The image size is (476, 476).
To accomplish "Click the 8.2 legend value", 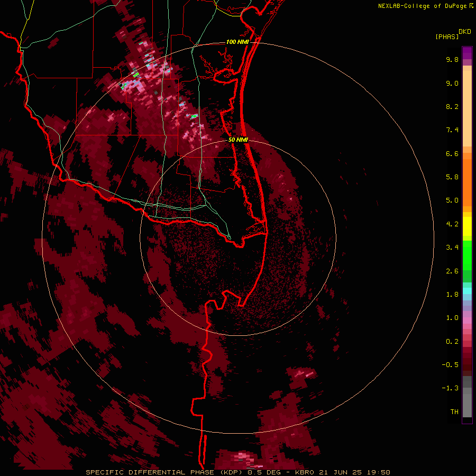I will [x=452, y=106].
